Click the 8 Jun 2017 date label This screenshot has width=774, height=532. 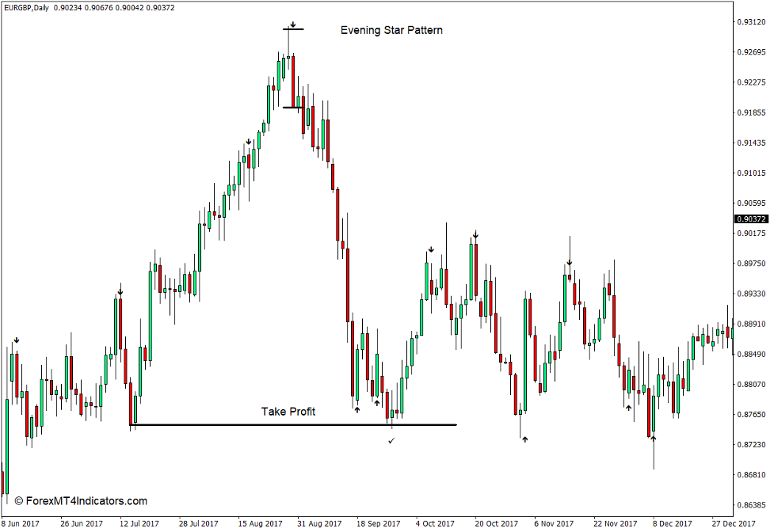21,523
